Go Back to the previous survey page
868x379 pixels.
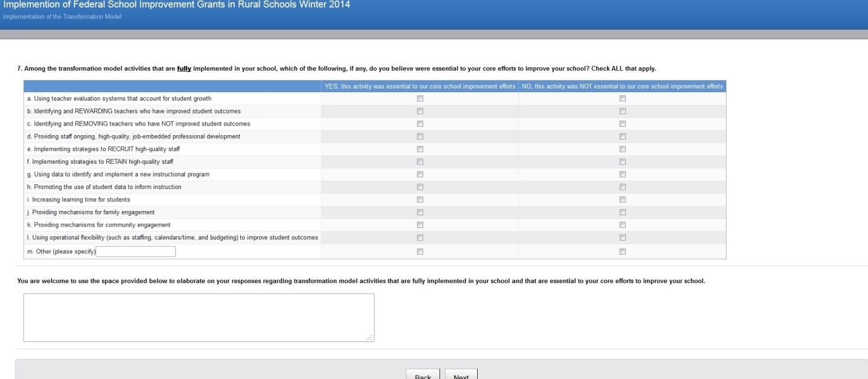pyautogui.click(x=422, y=375)
